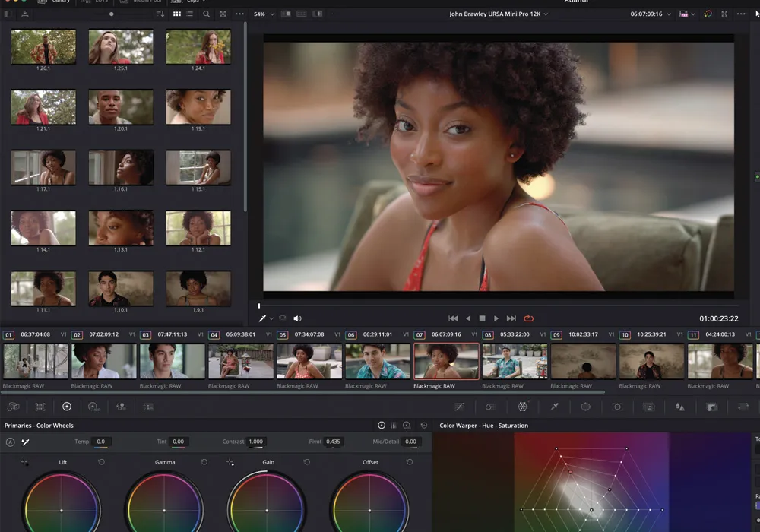The height and width of the screenshot is (532, 760).
Task: Toggle Auto Balance button in Primaries
Action: 11,442
